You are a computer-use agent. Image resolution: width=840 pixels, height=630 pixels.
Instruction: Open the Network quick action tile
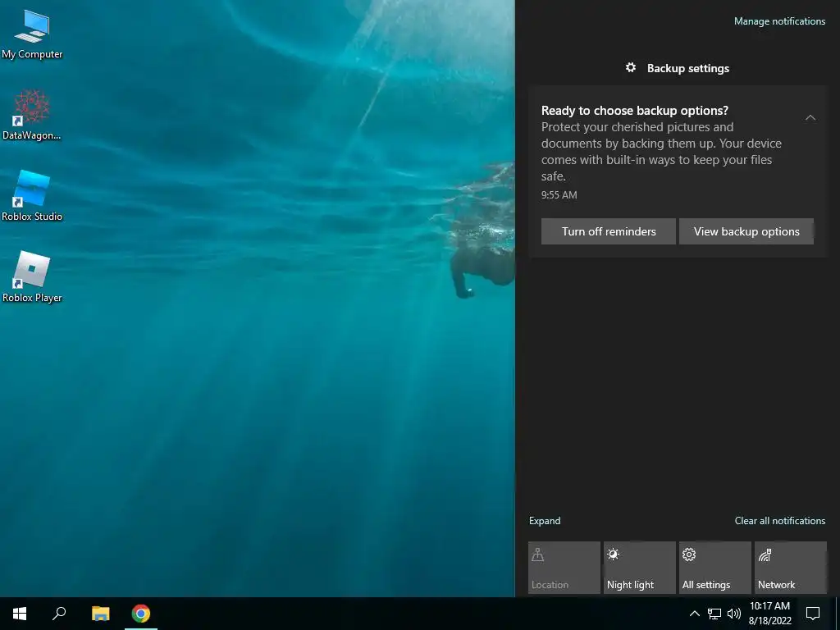point(791,568)
